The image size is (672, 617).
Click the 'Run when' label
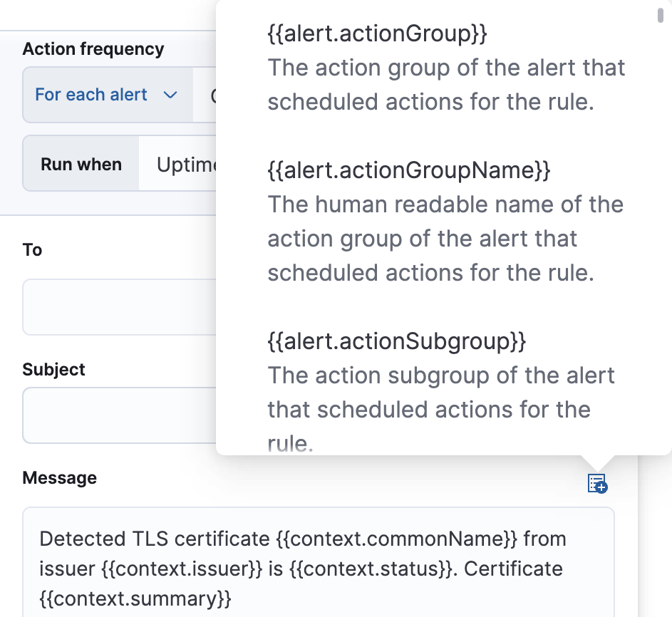point(81,163)
